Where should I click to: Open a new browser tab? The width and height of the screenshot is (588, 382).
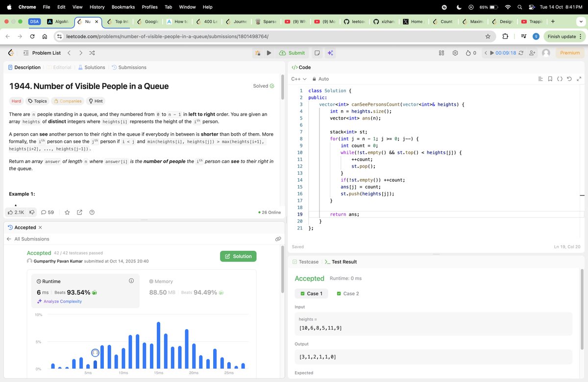(x=553, y=22)
